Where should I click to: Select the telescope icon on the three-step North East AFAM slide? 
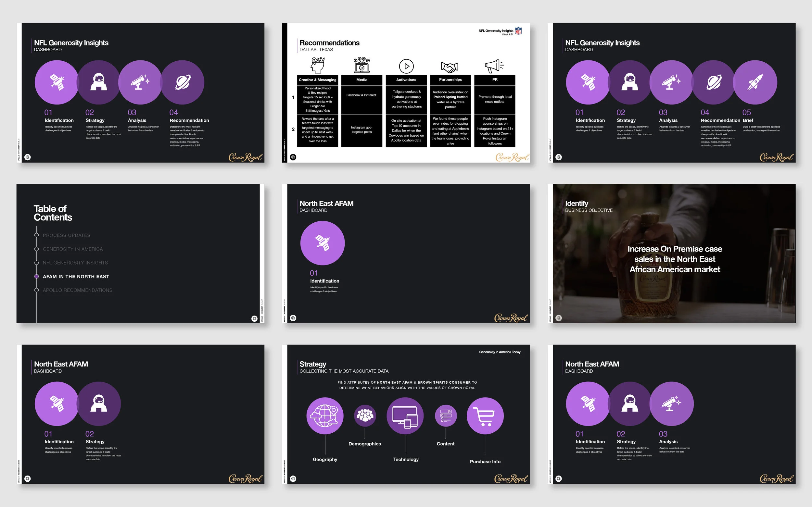point(672,404)
